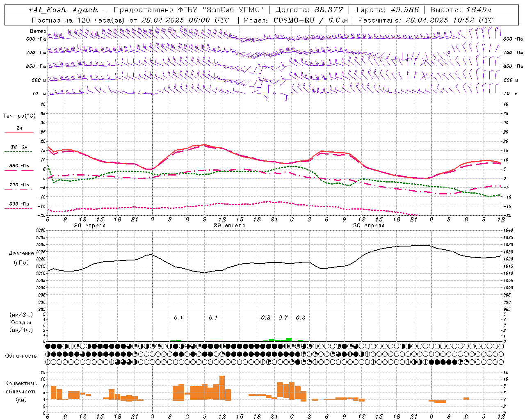Viewport: 525px width, 420px height.
Task: Click the Ветер panel label
Action: tap(38, 31)
